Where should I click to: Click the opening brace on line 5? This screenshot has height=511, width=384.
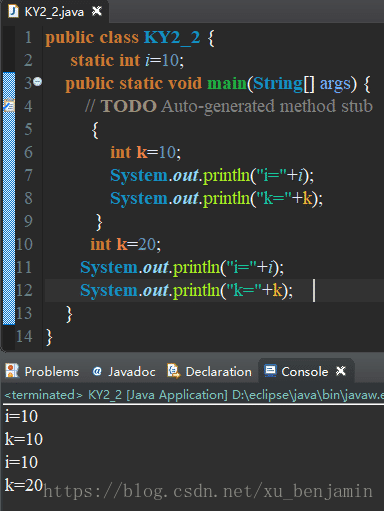point(95,130)
